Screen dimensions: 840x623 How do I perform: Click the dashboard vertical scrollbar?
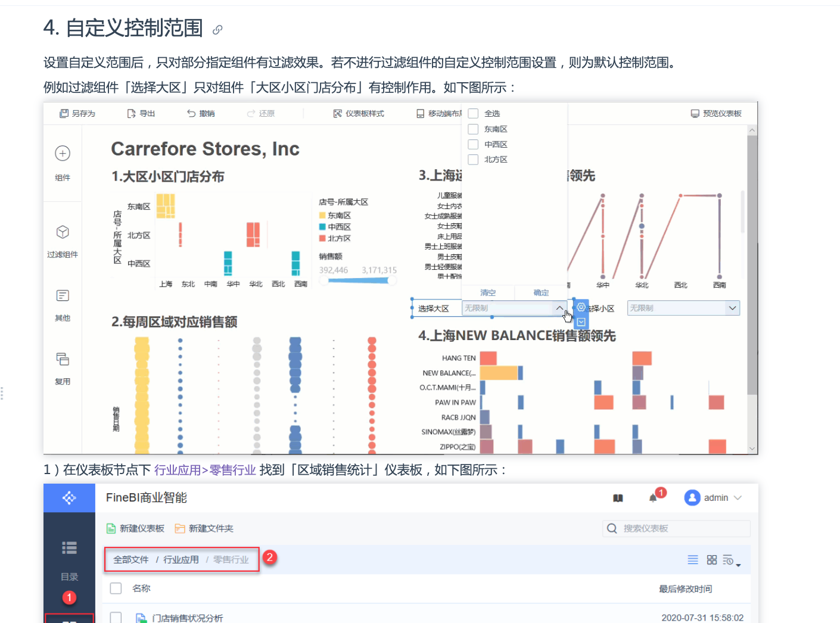[752, 265]
